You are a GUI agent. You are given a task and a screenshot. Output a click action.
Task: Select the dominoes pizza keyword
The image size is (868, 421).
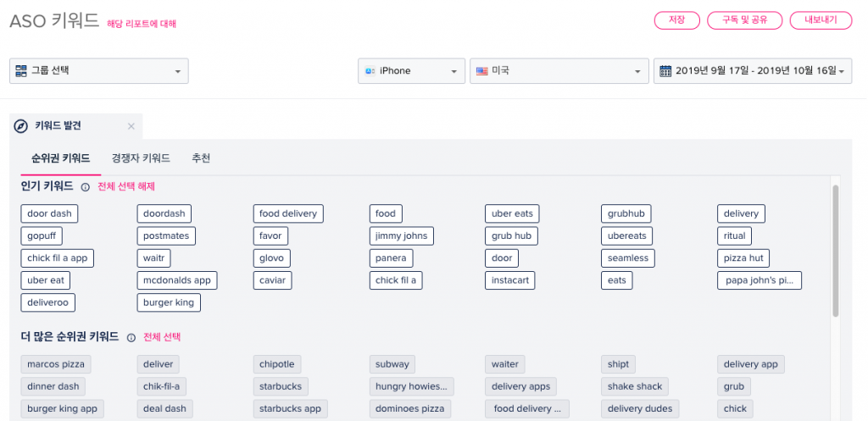click(409, 409)
